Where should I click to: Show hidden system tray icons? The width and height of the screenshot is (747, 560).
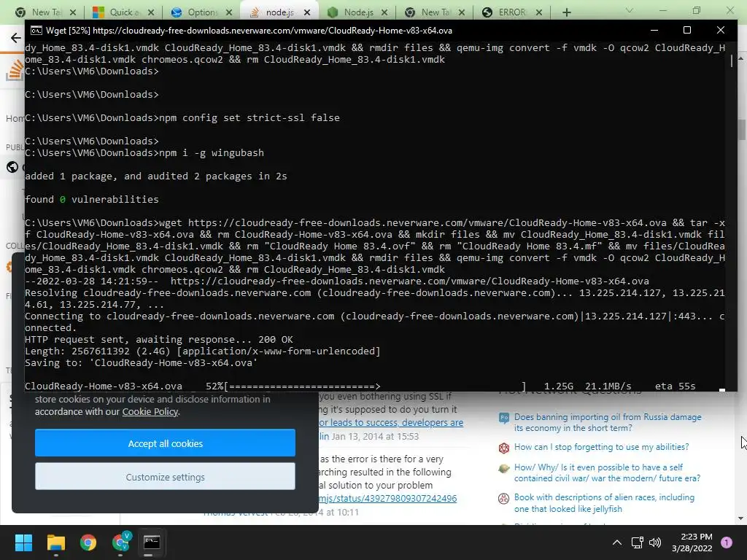tap(617, 542)
